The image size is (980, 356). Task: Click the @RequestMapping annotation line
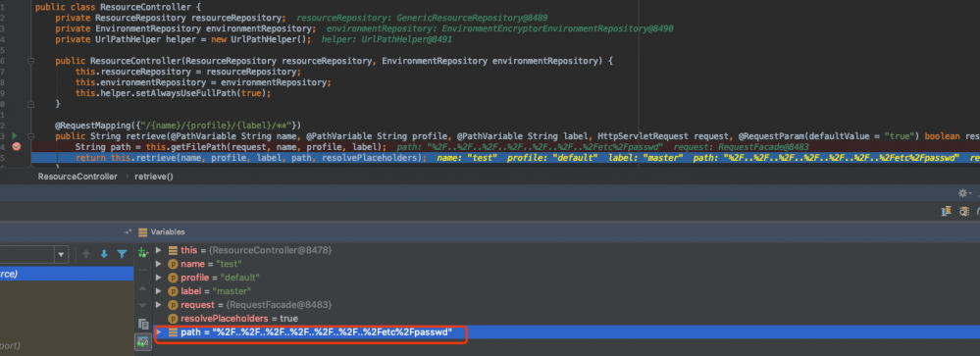pyautogui.click(x=180, y=125)
